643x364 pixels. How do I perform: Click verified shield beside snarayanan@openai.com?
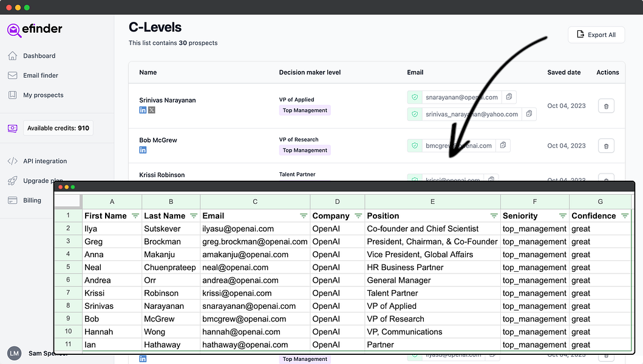pyautogui.click(x=415, y=97)
